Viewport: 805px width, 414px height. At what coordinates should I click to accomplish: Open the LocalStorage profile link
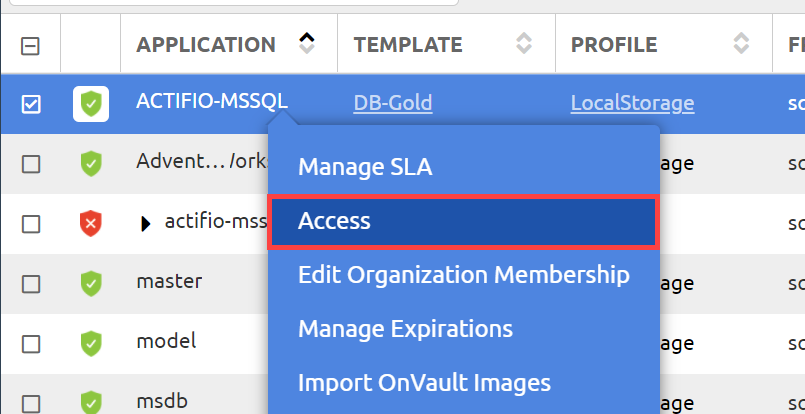[632, 103]
